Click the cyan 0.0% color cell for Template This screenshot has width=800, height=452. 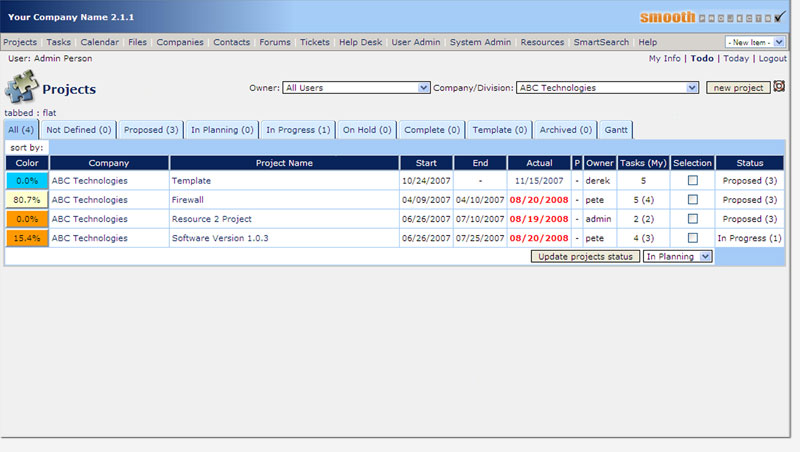tap(26, 181)
